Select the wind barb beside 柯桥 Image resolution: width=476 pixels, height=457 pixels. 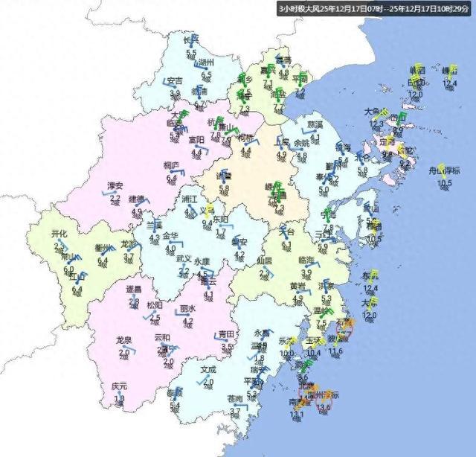pos(252,142)
